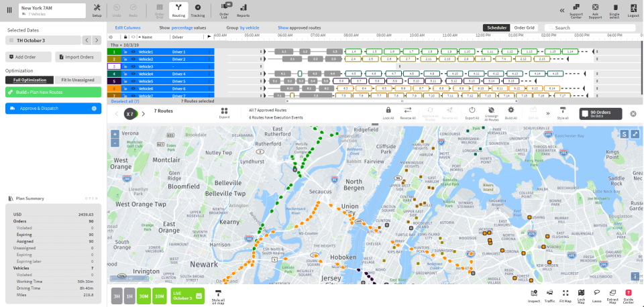Viewport: 644px width, 307px height.
Task: Change the 'percentage' values display option
Action: click(x=180, y=28)
